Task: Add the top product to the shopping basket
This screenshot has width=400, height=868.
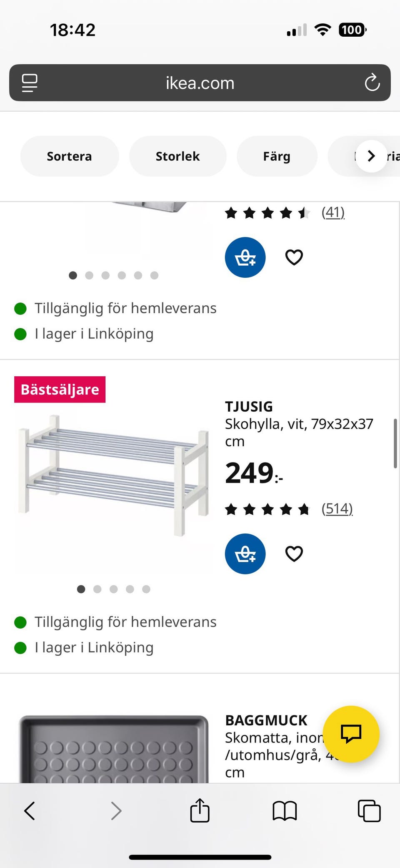Action: pyautogui.click(x=245, y=257)
